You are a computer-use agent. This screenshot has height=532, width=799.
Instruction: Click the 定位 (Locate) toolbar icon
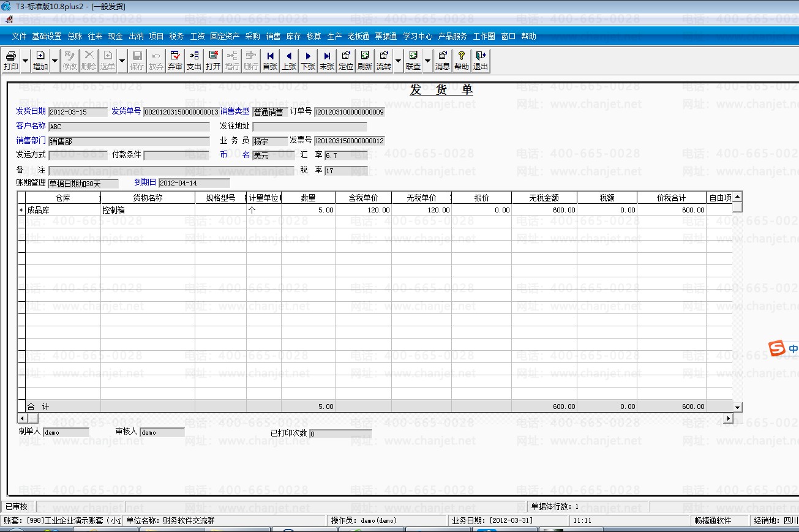346,61
